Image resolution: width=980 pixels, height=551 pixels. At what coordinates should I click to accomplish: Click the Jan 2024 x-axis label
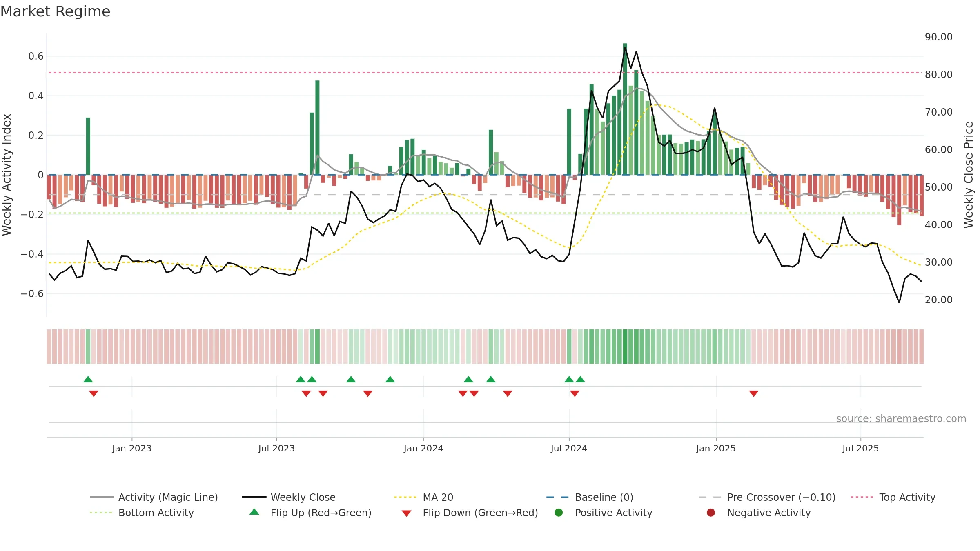pyautogui.click(x=423, y=448)
